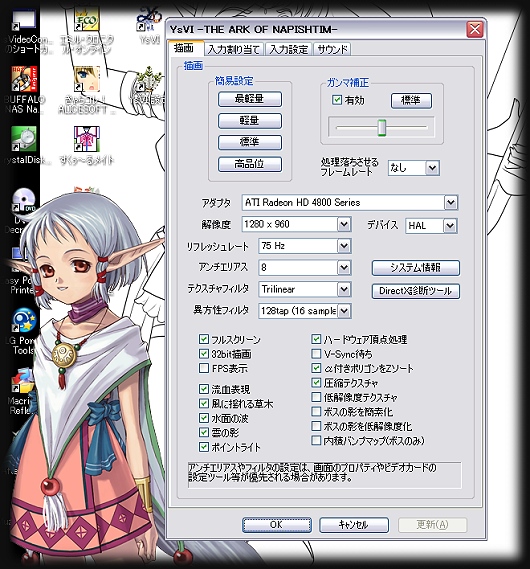Apply the 最軽量 quick preset
Viewport: 530px width, 569px height.
tap(250, 99)
